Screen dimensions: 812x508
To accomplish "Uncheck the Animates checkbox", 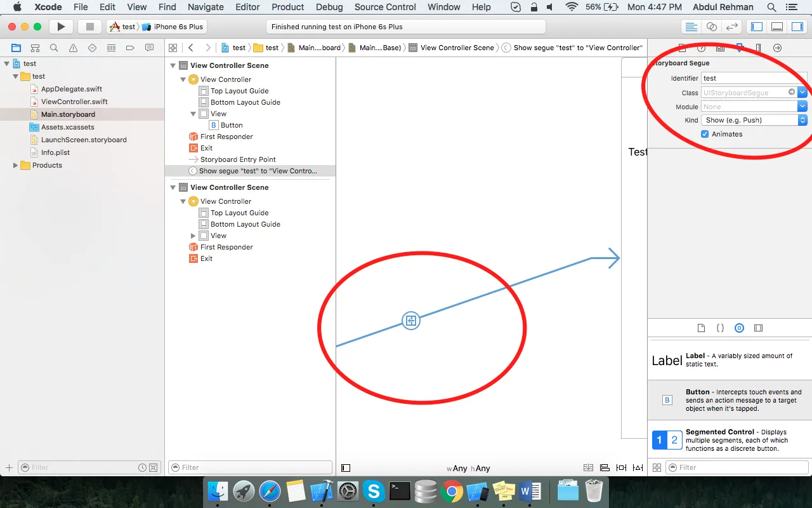I will [x=705, y=134].
